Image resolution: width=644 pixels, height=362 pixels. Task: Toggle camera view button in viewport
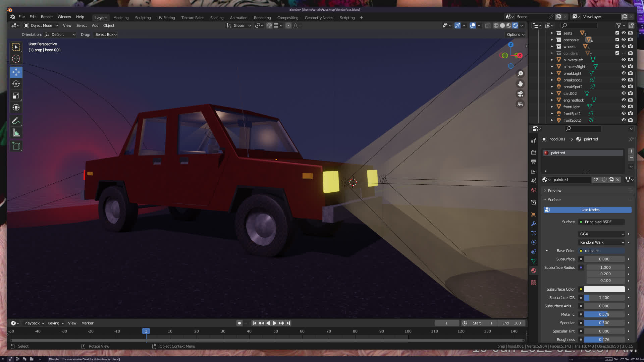tap(520, 94)
